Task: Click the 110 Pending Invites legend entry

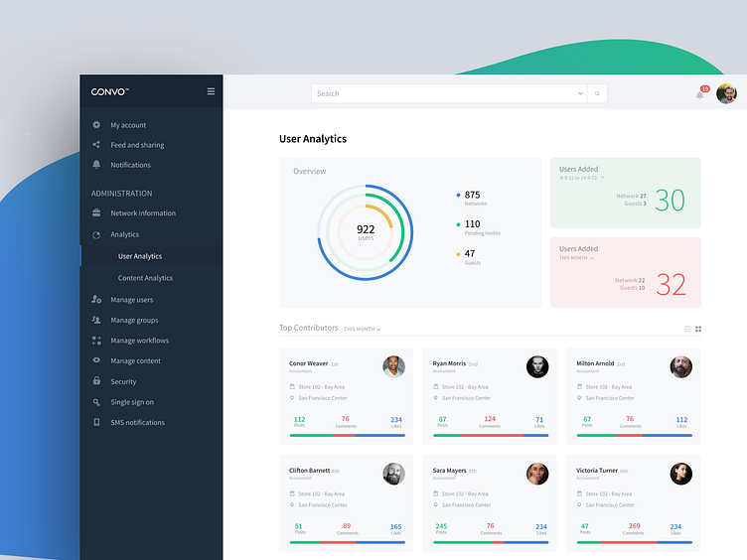Action: [x=479, y=227]
